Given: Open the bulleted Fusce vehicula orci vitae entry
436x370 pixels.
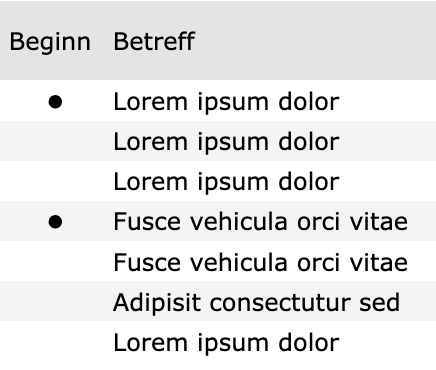Looking at the screenshot, I should pos(260,222).
